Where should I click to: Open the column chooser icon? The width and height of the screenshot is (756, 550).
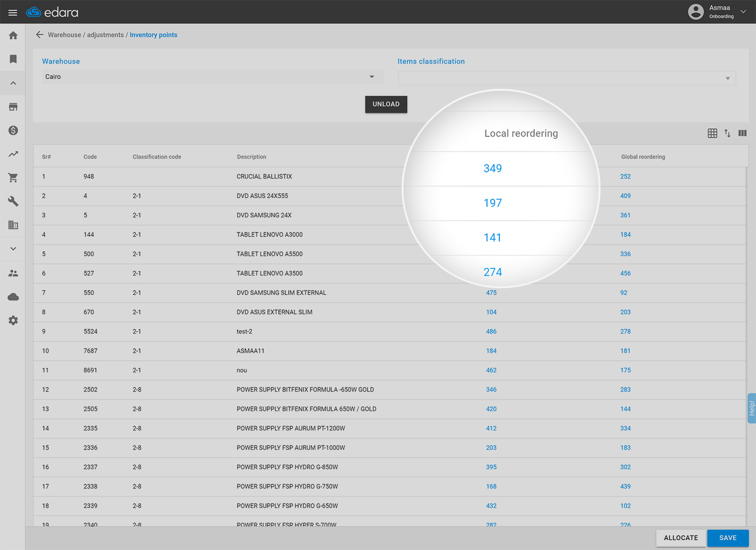point(742,133)
